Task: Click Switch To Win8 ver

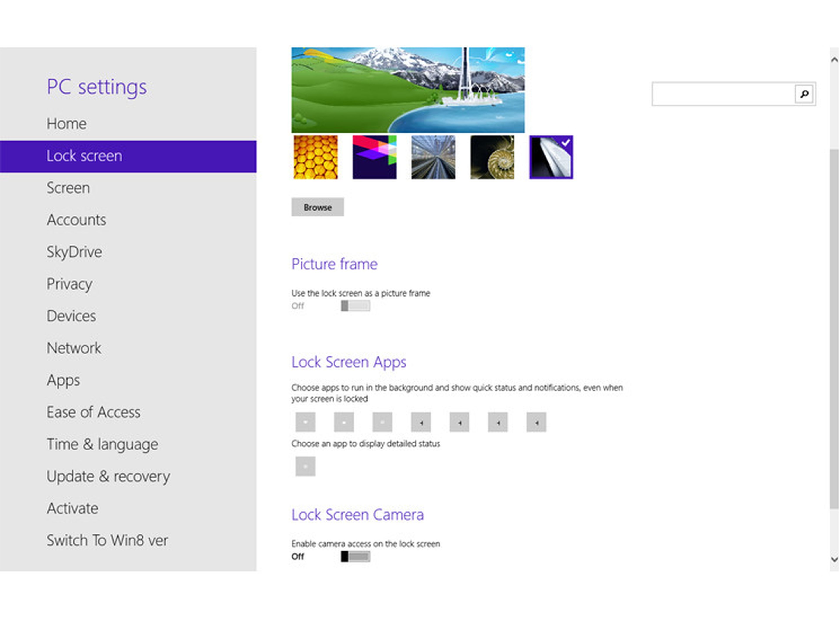Action: click(107, 540)
